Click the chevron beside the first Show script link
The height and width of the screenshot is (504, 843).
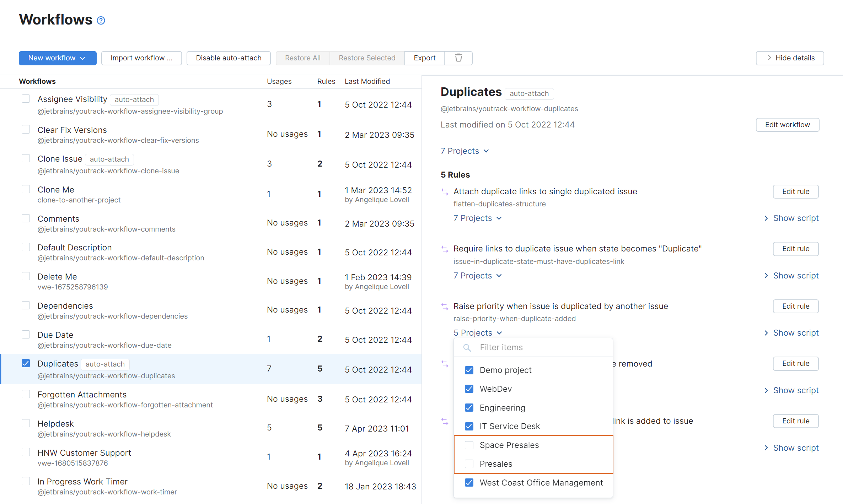click(x=767, y=218)
